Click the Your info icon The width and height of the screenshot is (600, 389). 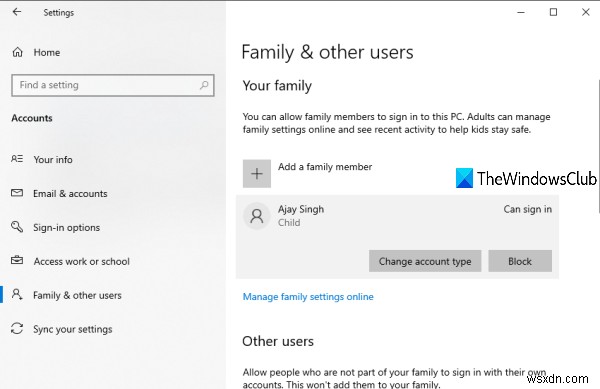pos(17,159)
